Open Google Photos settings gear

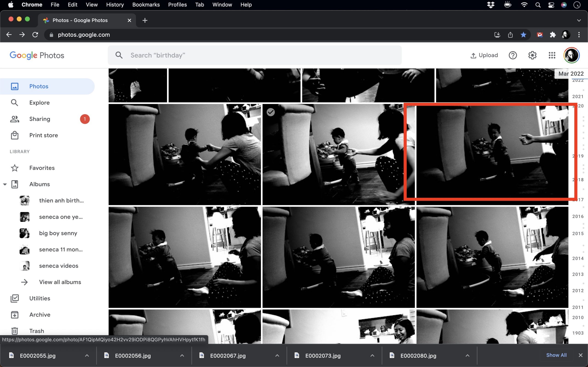532,55
